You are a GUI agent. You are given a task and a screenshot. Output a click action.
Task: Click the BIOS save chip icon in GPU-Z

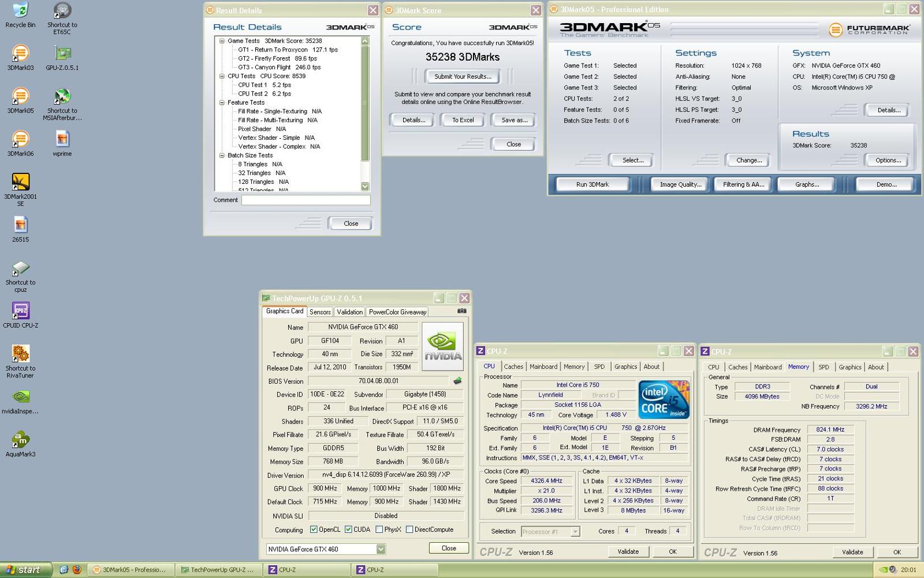[x=457, y=381]
